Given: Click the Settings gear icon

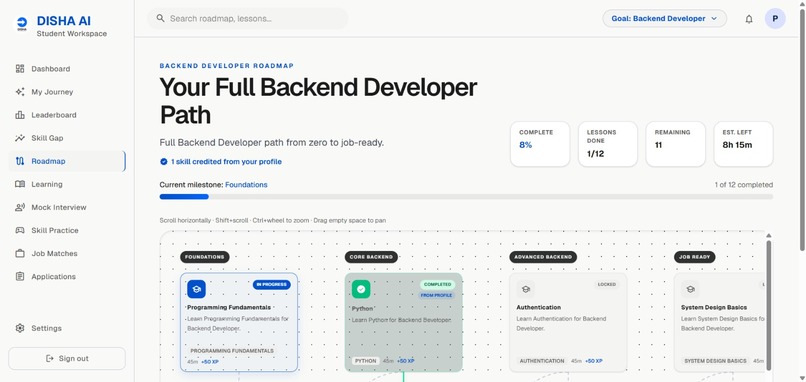Looking at the screenshot, I should [x=20, y=328].
